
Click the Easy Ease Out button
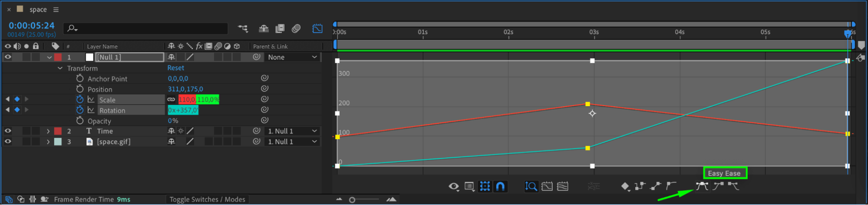733,186
